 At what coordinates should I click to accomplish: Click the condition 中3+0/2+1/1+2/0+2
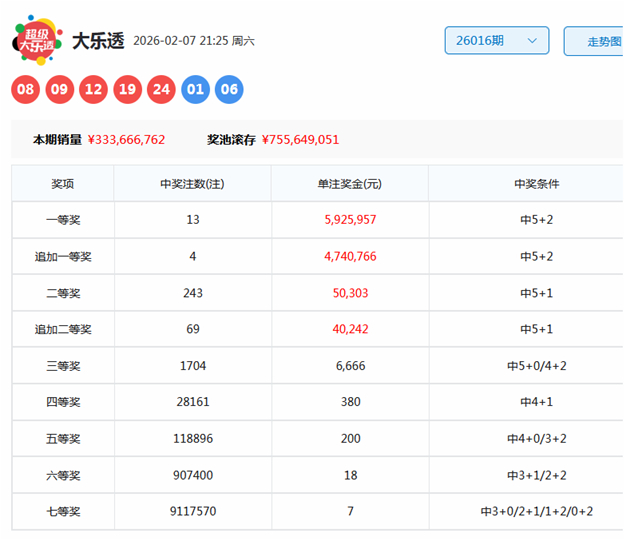tap(537, 511)
